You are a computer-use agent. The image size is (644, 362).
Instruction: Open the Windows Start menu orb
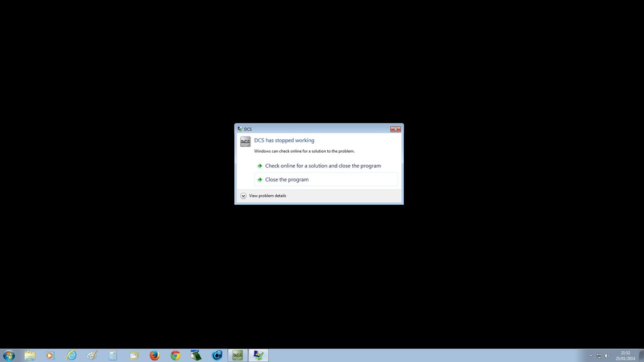(8, 356)
